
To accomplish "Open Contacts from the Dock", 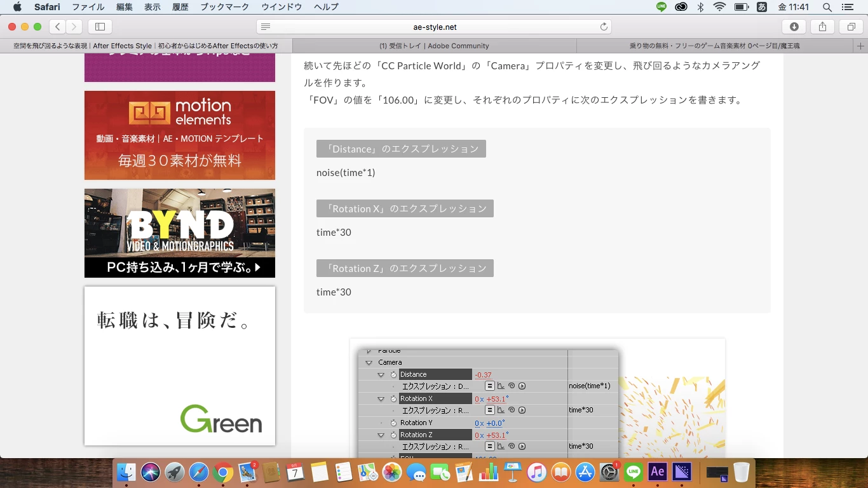I will (x=271, y=472).
